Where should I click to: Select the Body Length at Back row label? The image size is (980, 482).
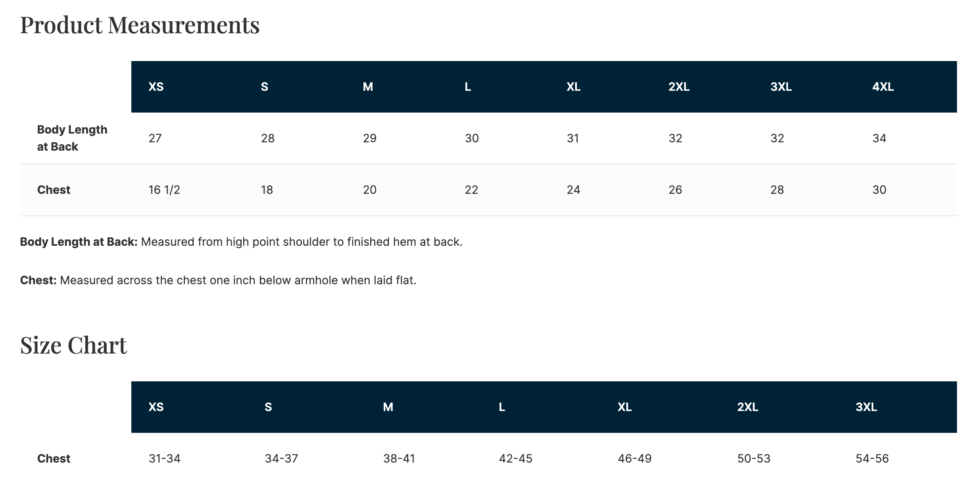click(x=72, y=138)
